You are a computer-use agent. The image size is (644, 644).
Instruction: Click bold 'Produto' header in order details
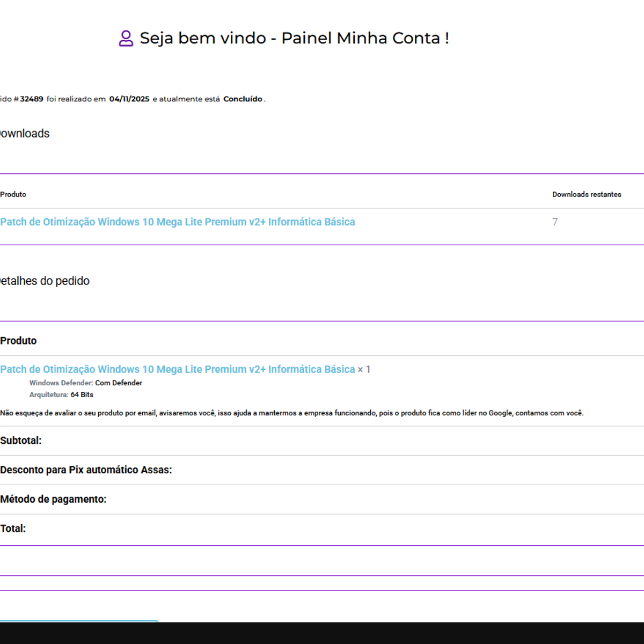click(19, 341)
